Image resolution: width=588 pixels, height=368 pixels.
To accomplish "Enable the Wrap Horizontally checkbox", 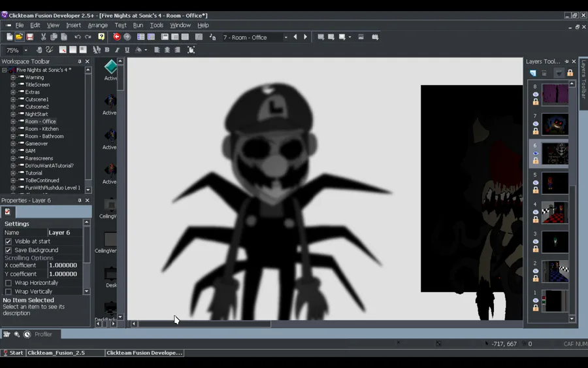I will (x=8, y=283).
